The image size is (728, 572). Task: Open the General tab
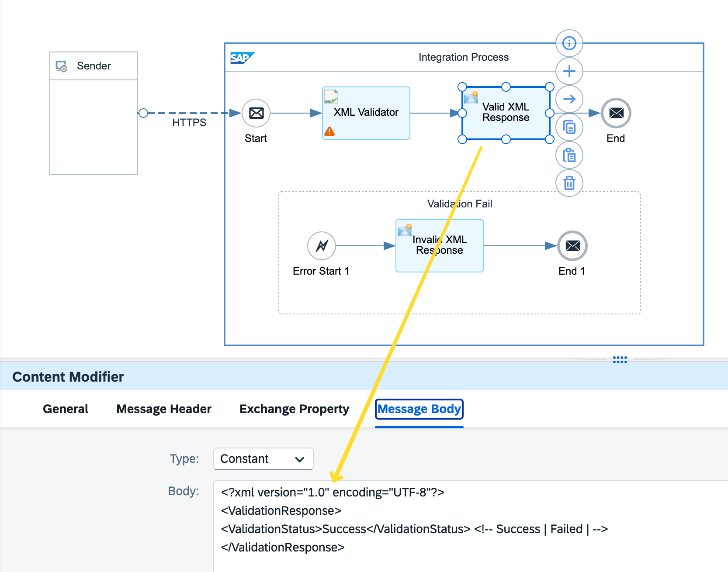(65, 409)
